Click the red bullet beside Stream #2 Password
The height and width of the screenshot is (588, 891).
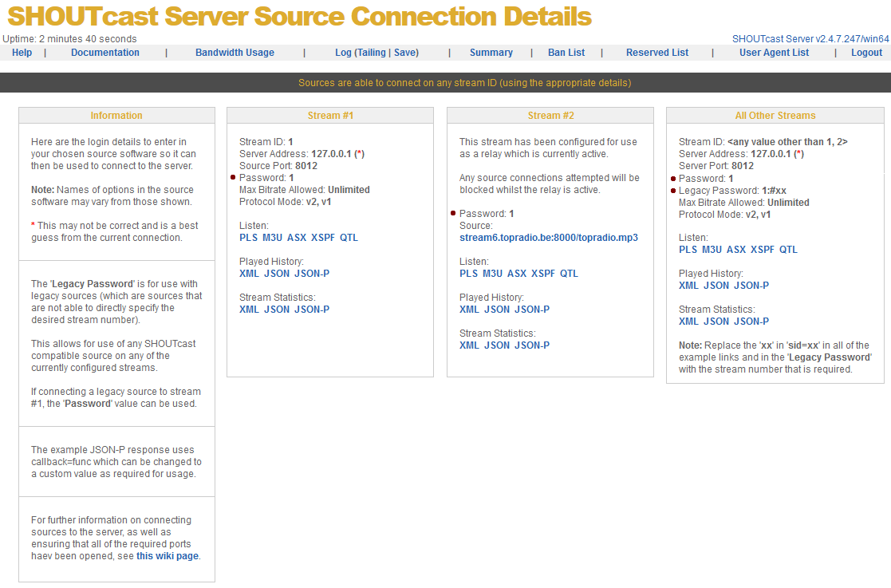(x=453, y=214)
